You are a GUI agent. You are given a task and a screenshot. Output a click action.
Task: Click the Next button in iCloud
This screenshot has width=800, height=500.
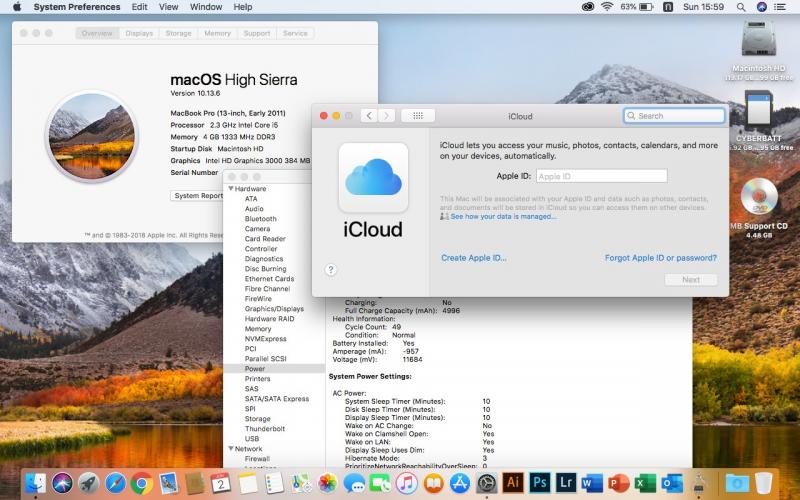coord(691,280)
